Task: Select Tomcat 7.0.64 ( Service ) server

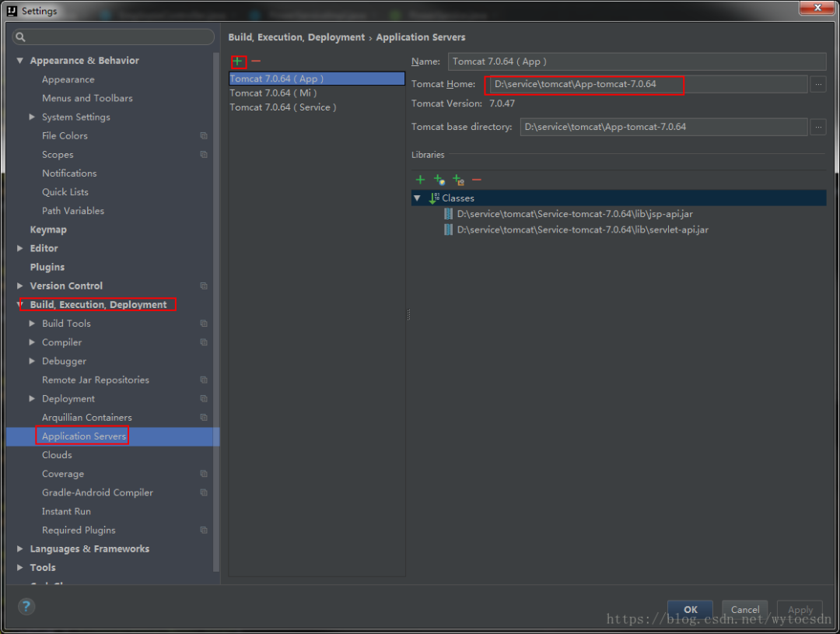Action: point(282,107)
